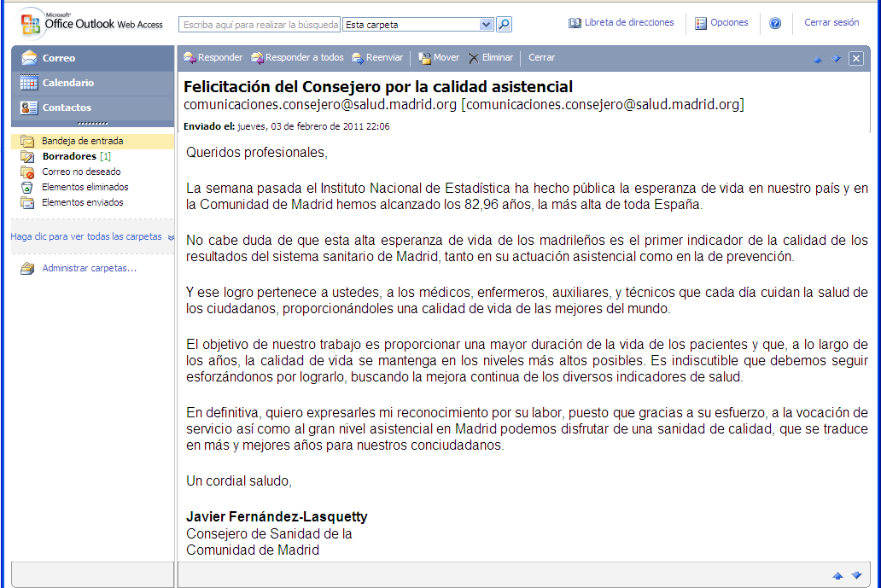Click the Contactos card icon
This screenshot has height=588, width=881.
(29, 108)
